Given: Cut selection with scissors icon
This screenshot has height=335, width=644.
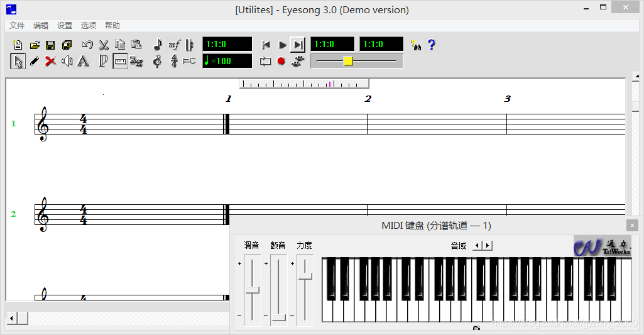Looking at the screenshot, I should (104, 45).
